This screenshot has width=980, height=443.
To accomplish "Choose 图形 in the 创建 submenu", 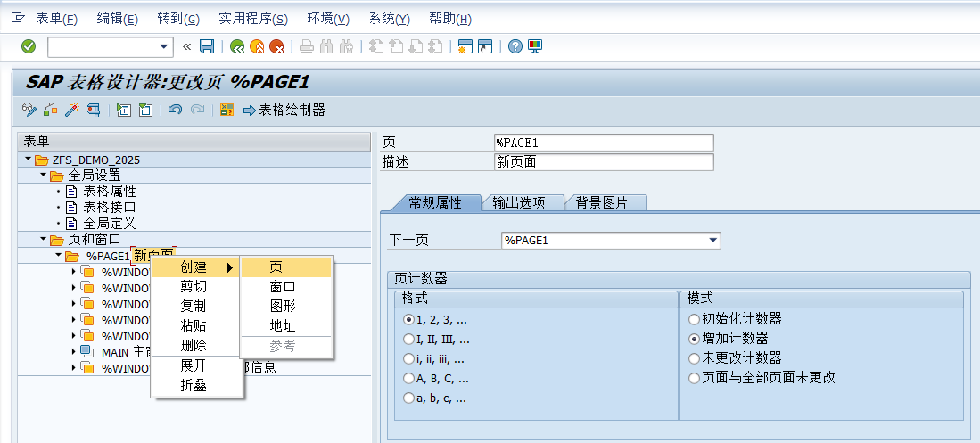I will [x=286, y=306].
